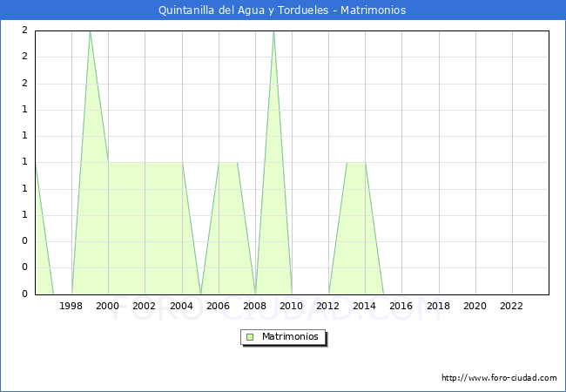Select the 2022 x-axis label
The width and height of the screenshot is (566, 392).
(x=511, y=306)
